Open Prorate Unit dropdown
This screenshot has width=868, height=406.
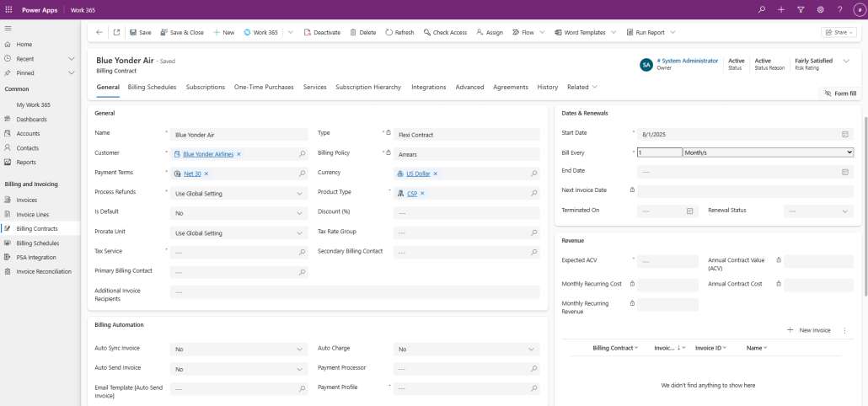coord(238,232)
